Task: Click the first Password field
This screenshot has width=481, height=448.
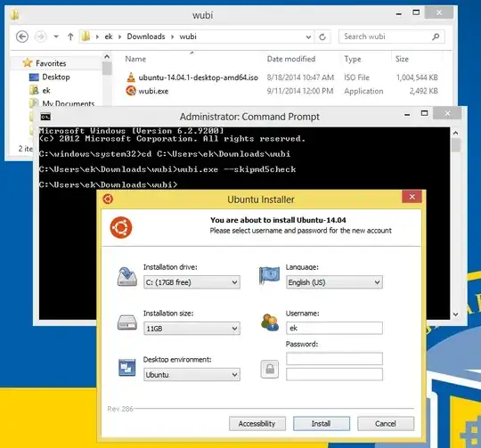Action: [x=334, y=358]
